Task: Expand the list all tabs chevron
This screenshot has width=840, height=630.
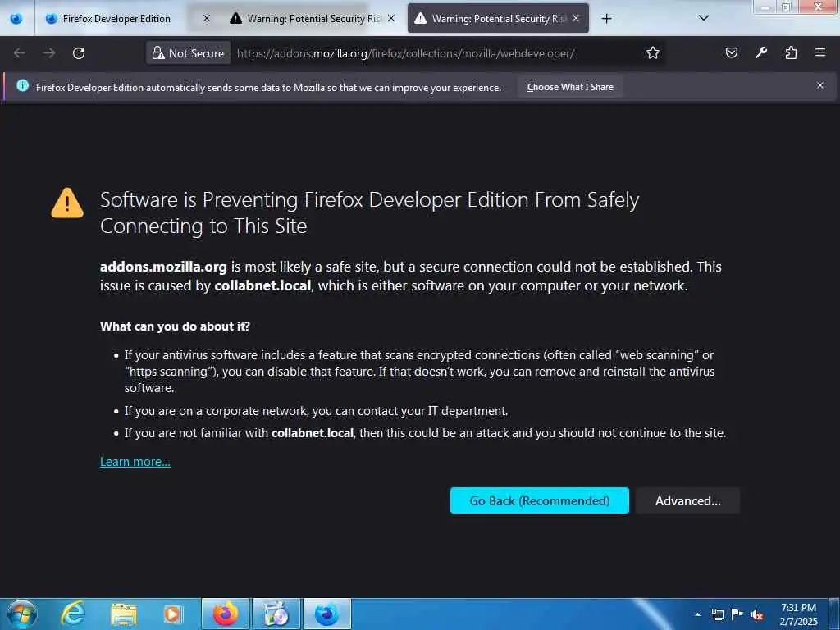Action: pyautogui.click(x=704, y=18)
